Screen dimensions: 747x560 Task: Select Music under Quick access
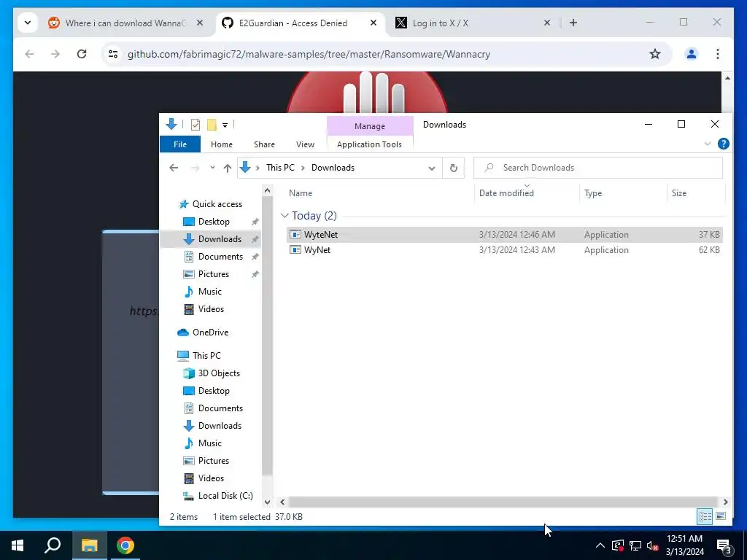[x=209, y=292]
